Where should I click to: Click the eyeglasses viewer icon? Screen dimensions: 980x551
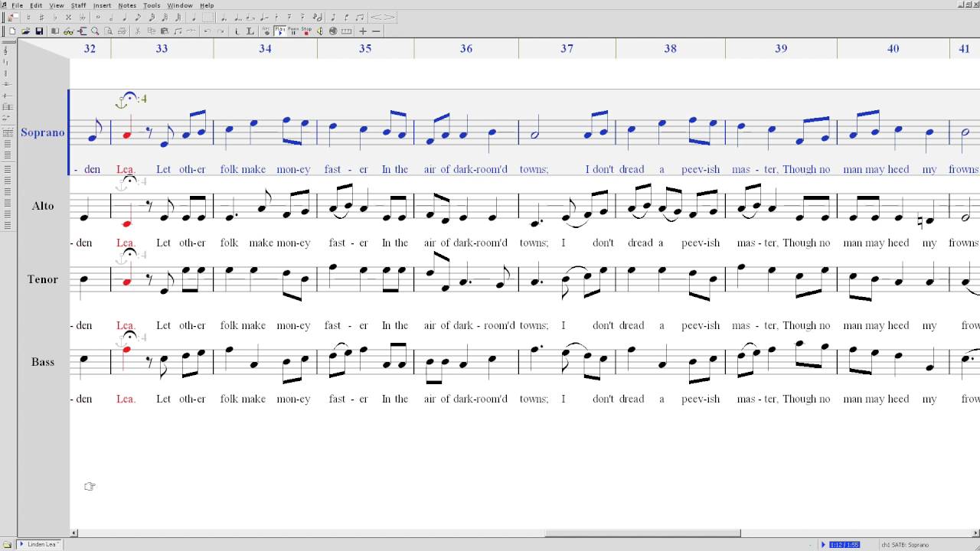68,31
